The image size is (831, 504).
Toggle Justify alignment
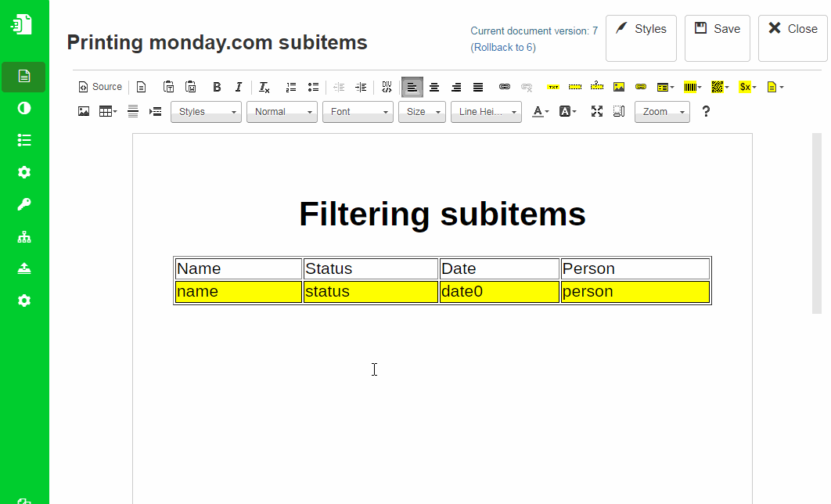[478, 87]
